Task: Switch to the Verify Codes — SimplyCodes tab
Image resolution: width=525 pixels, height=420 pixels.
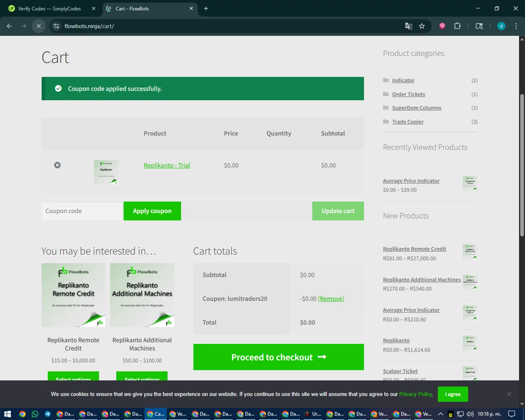Action: [49, 8]
